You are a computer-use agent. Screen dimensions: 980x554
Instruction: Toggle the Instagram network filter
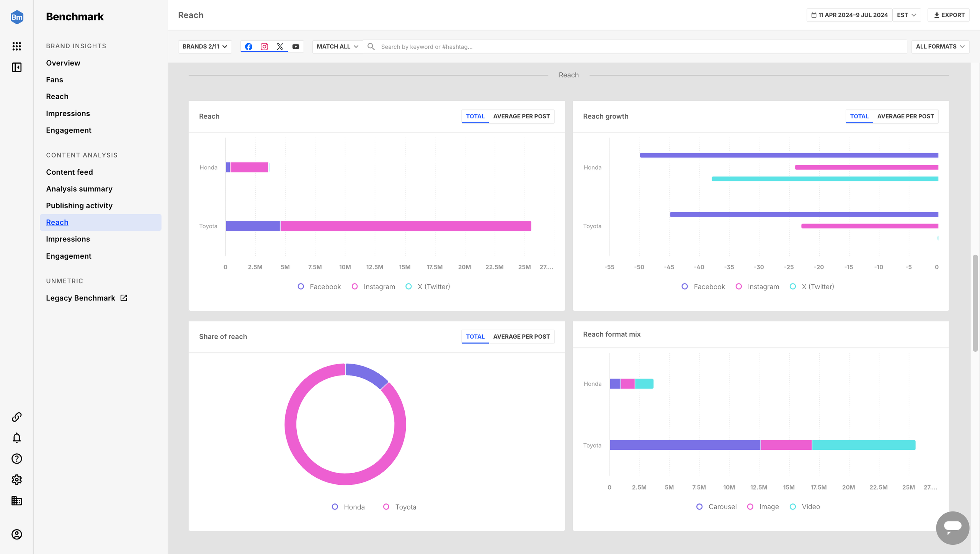point(264,46)
